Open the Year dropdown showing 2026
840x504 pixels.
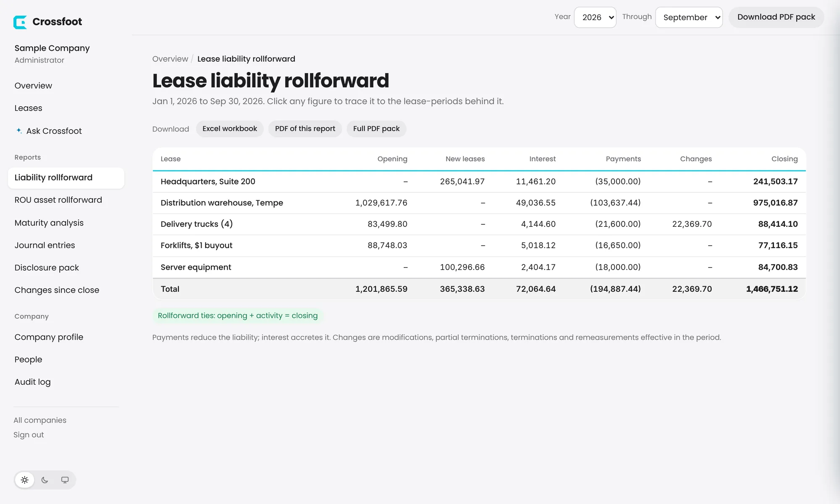pos(595,17)
